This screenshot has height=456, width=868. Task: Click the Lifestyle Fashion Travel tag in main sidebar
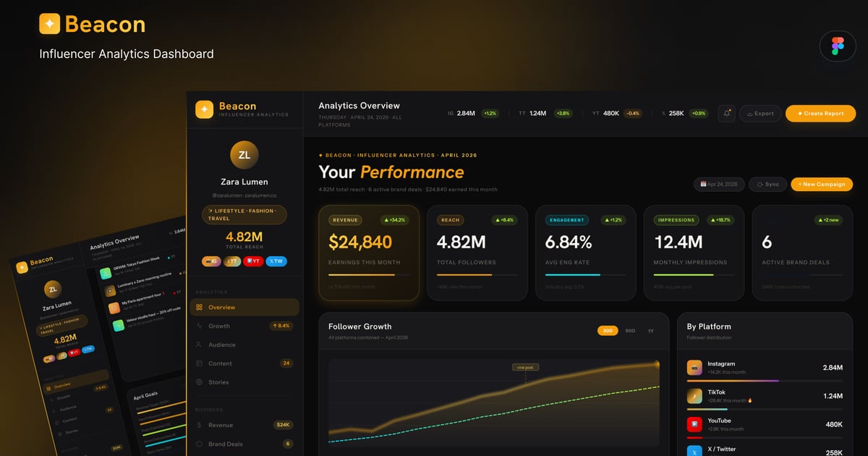[244, 214]
